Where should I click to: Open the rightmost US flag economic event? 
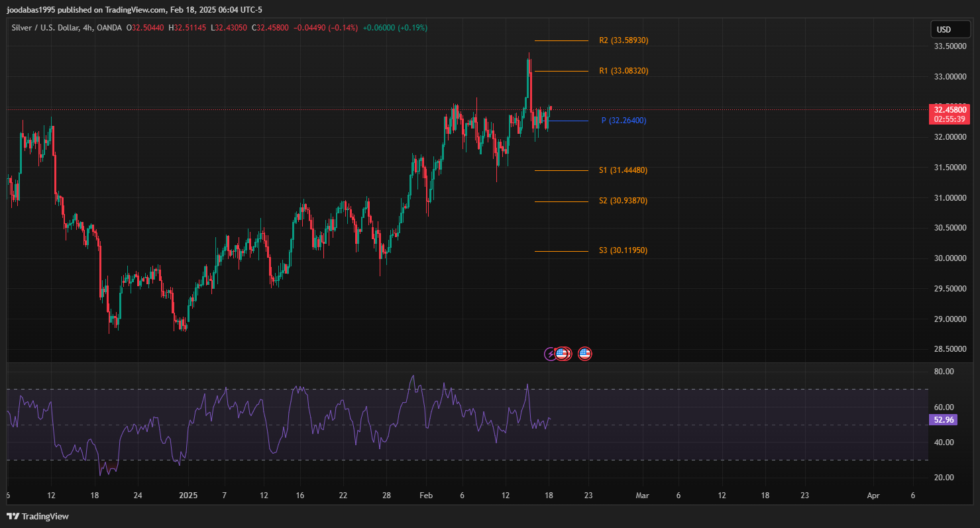(x=584, y=354)
